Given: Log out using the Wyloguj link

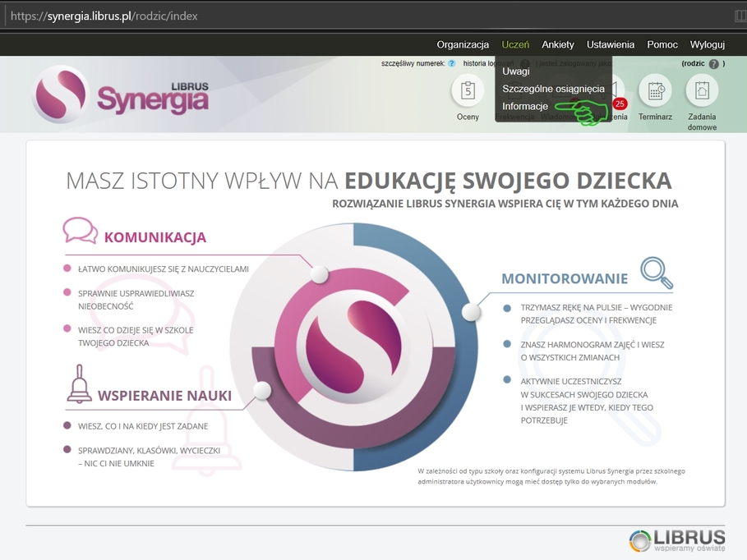Looking at the screenshot, I should (x=707, y=44).
